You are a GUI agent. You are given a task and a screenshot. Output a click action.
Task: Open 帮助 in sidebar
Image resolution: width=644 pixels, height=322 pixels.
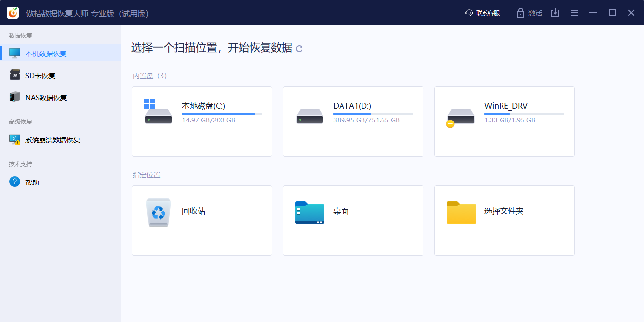(32, 182)
